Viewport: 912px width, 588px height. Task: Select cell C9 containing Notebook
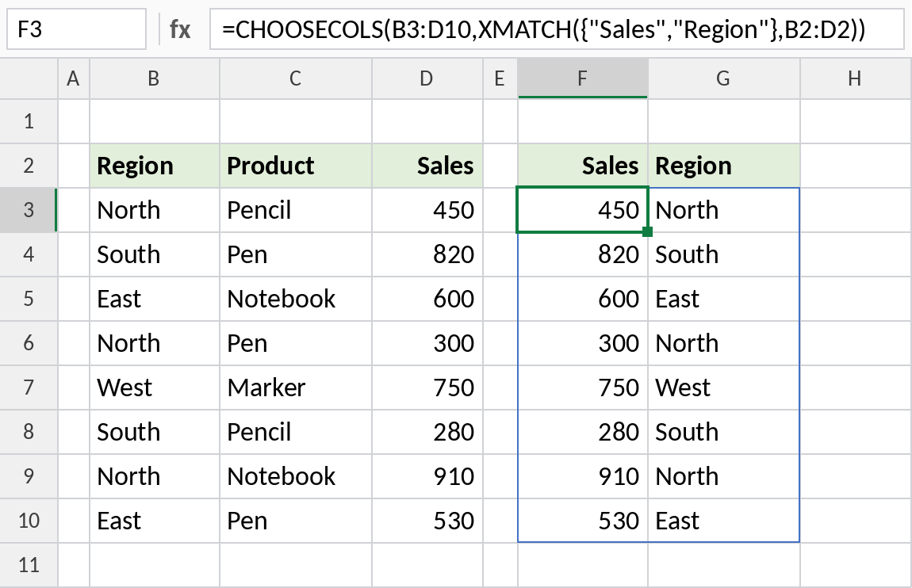296,476
